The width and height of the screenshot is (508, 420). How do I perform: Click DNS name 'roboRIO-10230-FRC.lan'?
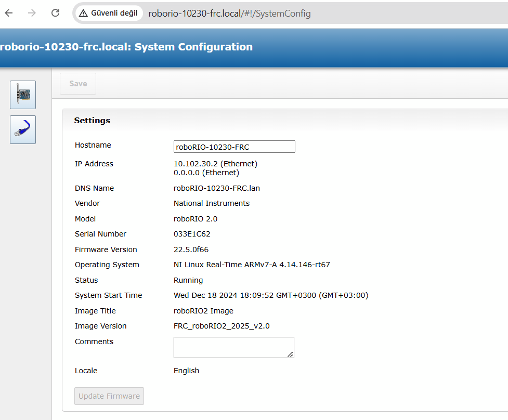click(x=217, y=188)
